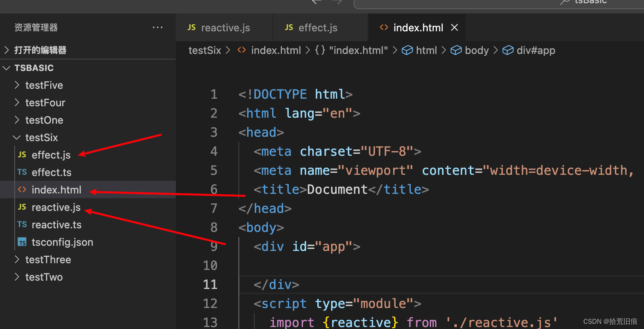Viewport: 644px width, 329px height.
Task: Click the index.html breadcrumb segment
Action: pos(276,50)
